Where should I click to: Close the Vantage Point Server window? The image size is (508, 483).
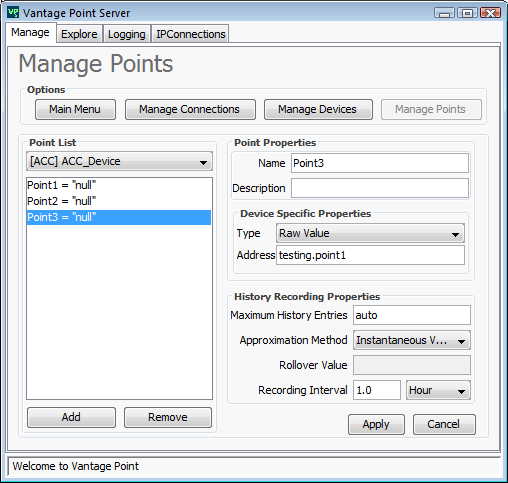pyautogui.click(x=491, y=13)
